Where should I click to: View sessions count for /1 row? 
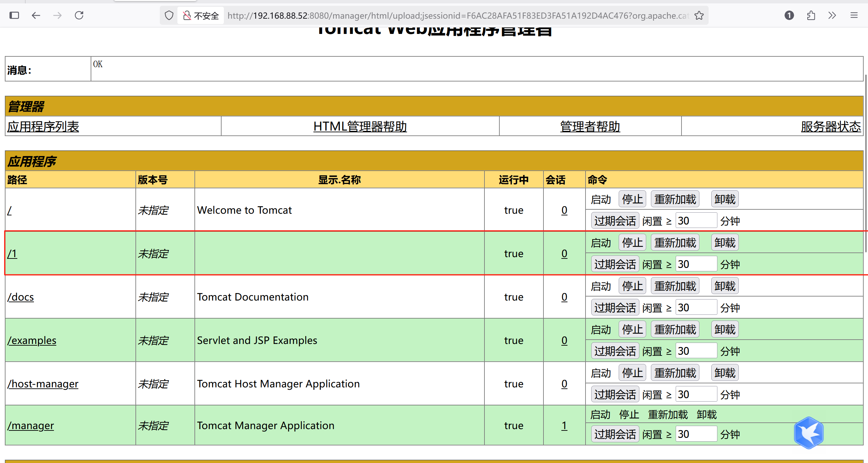(x=564, y=254)
